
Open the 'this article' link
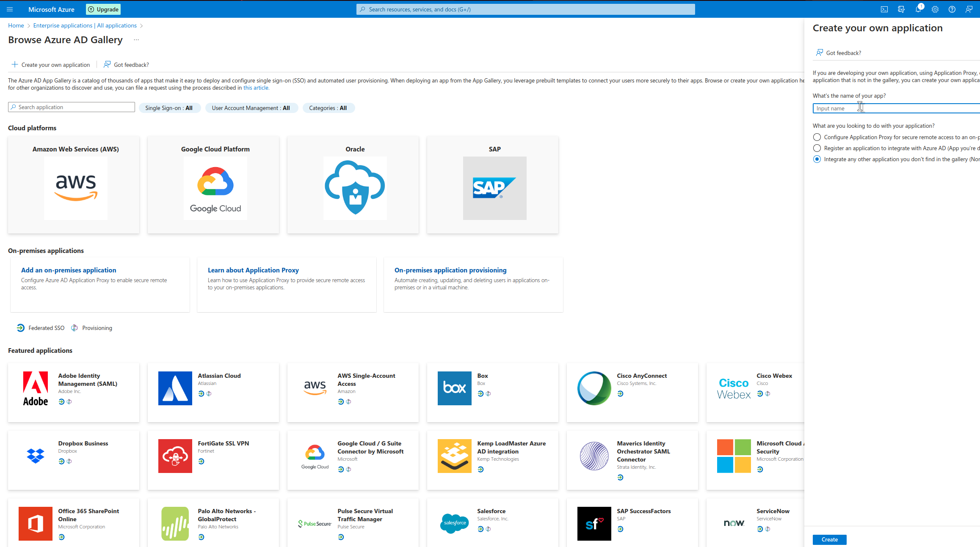pyautogui.click(x=256, y=88)
